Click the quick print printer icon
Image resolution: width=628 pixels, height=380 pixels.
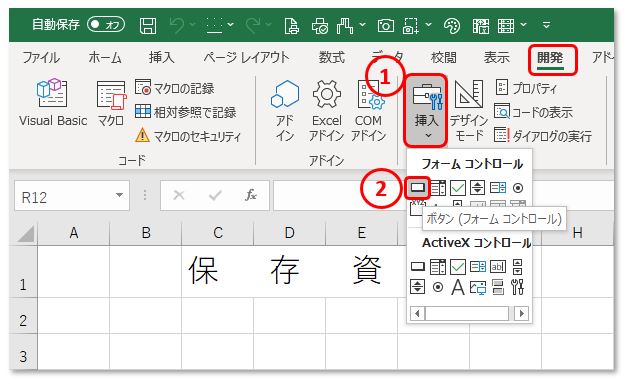(320, 26)
